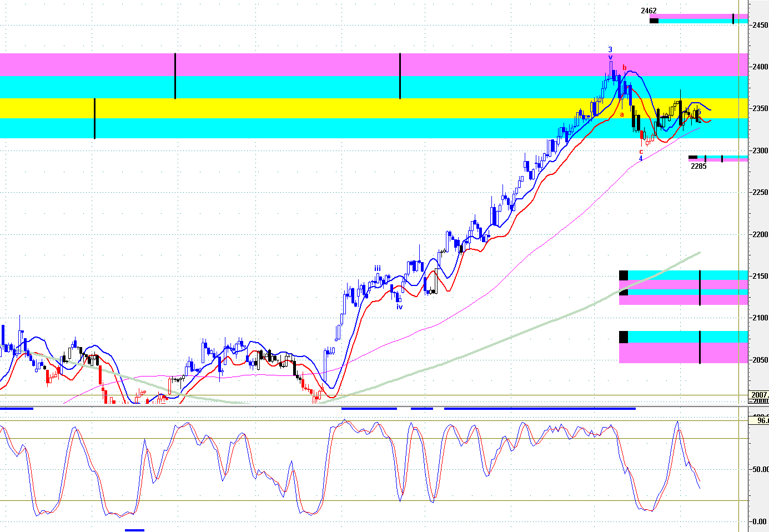Click the blue wave 3 label at peak
Screen dimensions: 769x532
click(610, 49)
